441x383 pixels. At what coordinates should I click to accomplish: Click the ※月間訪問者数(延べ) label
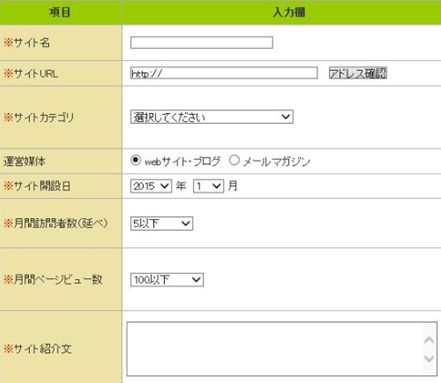(56, 223)
